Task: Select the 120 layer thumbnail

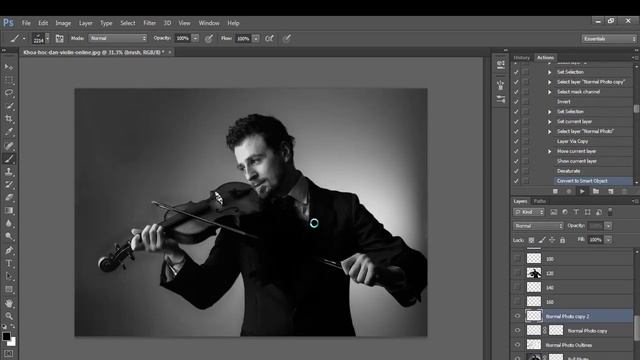Action: (534, 273)
